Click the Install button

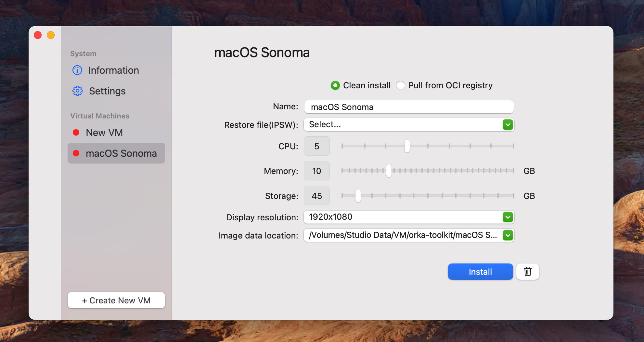point(480,272)
